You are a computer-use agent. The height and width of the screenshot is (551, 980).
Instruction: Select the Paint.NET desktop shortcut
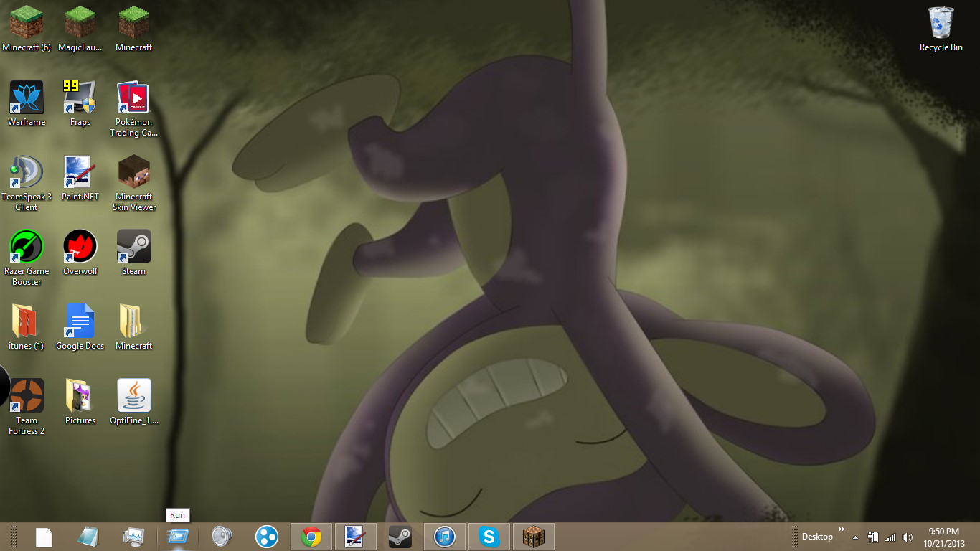tap(80, 178)
